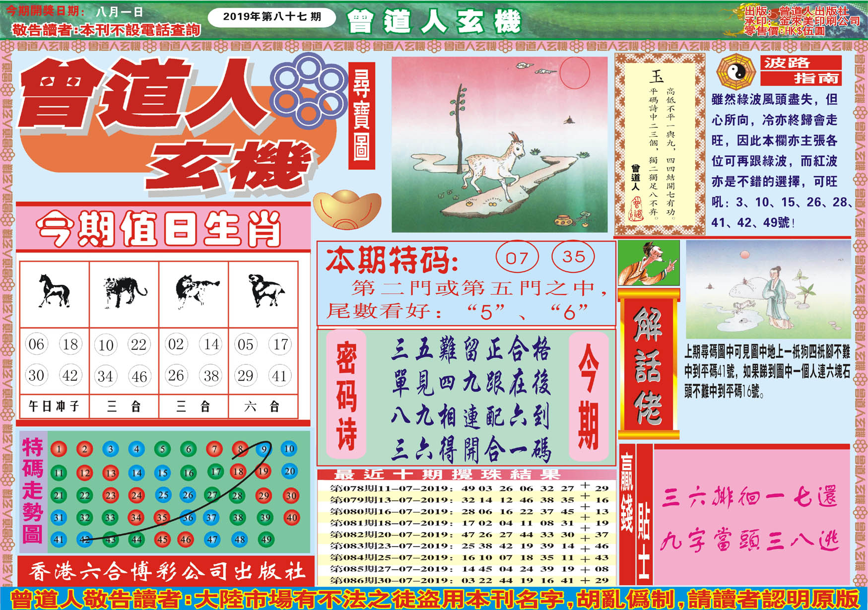Click the horse zodiac silhouette

54,291
